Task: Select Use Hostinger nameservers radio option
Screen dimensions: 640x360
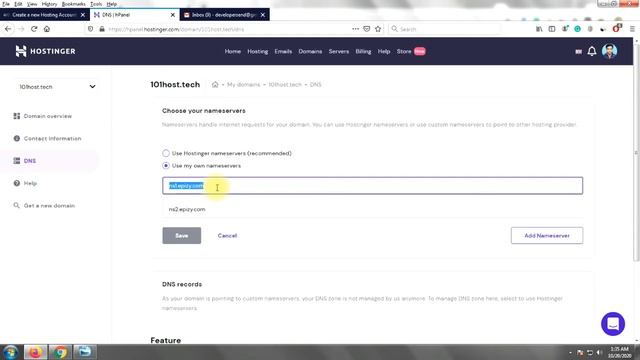Action: pos(166,153)
